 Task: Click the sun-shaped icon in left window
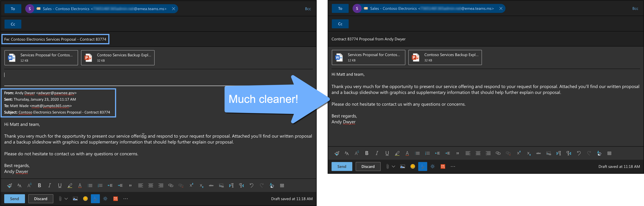pyautogui.click(x=105, y=199)
